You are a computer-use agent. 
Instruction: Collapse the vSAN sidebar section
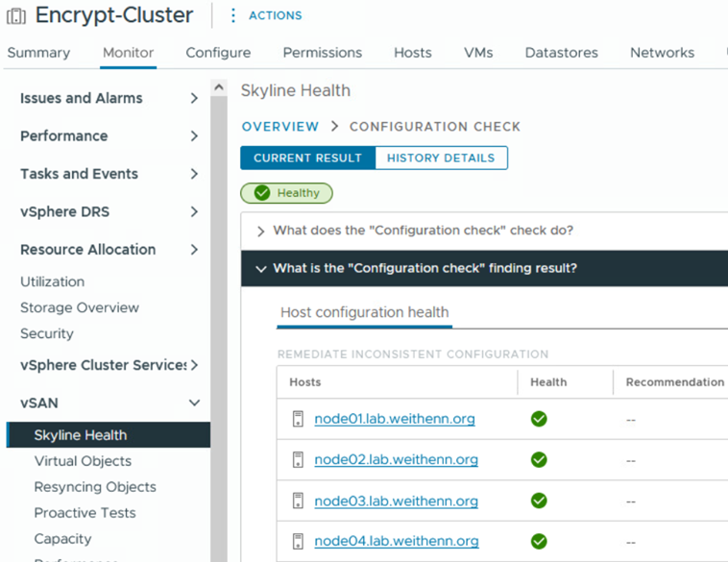[x=194, y=403]
